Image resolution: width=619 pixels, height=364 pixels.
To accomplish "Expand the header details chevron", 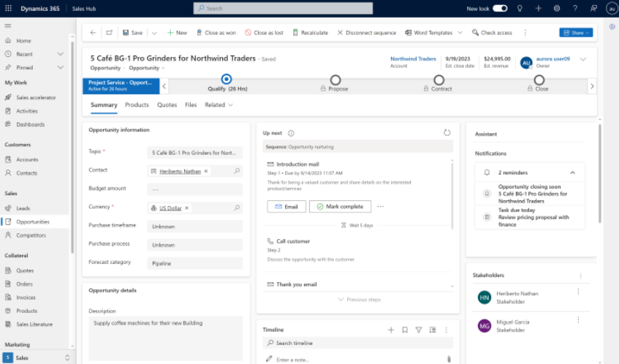I will tap(583, 60).
